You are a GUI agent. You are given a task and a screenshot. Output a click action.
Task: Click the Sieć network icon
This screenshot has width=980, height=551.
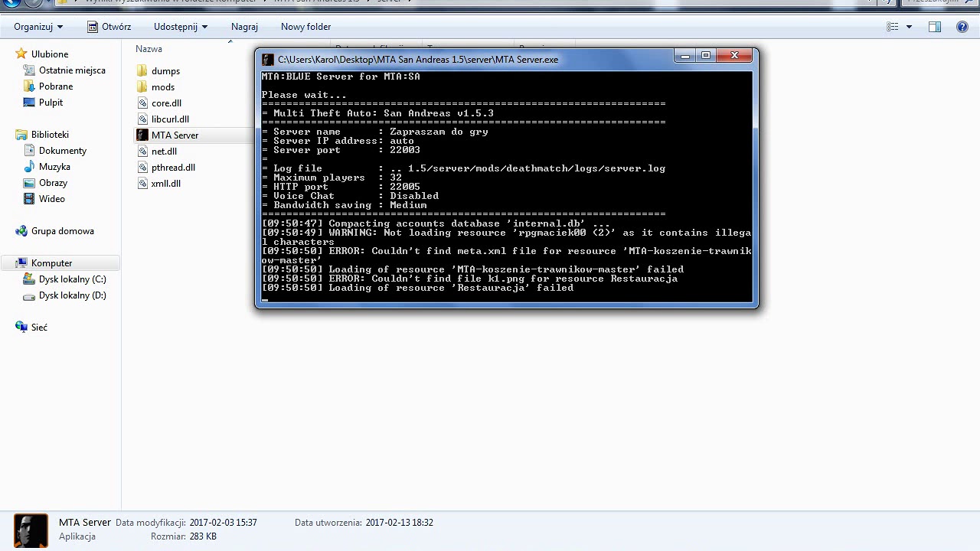21,327
